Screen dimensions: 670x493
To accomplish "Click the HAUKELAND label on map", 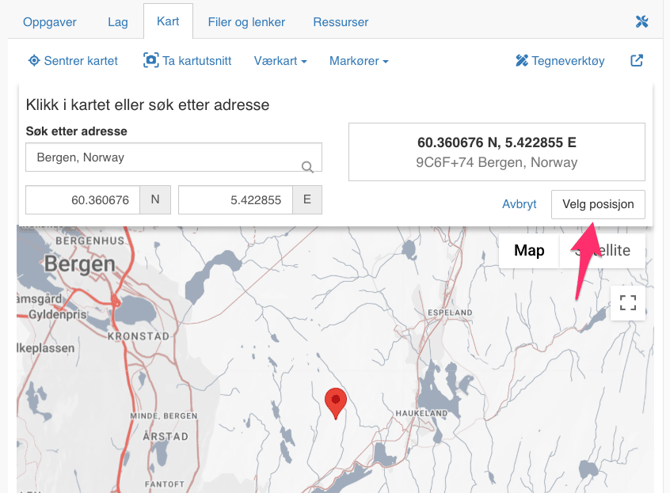I will pos(421,413).
